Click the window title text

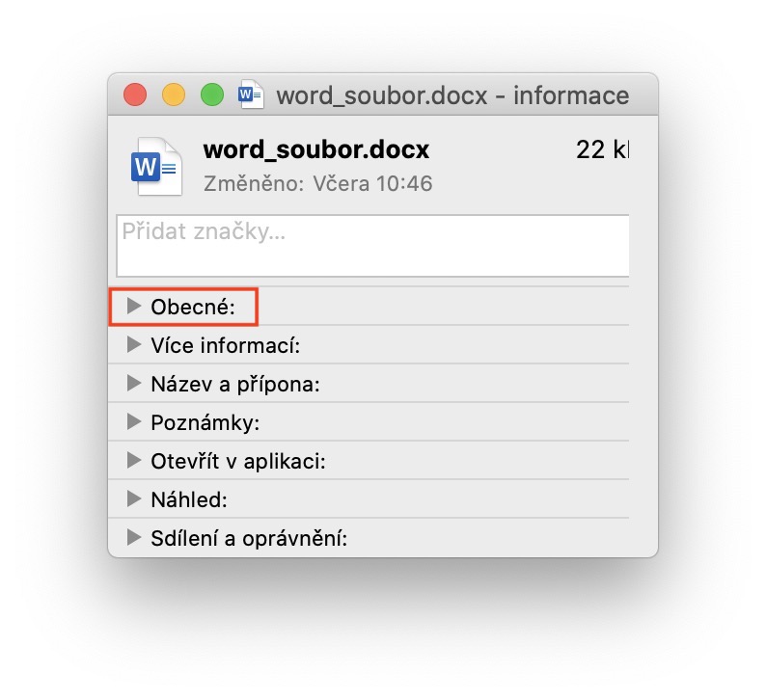(452, 95)
